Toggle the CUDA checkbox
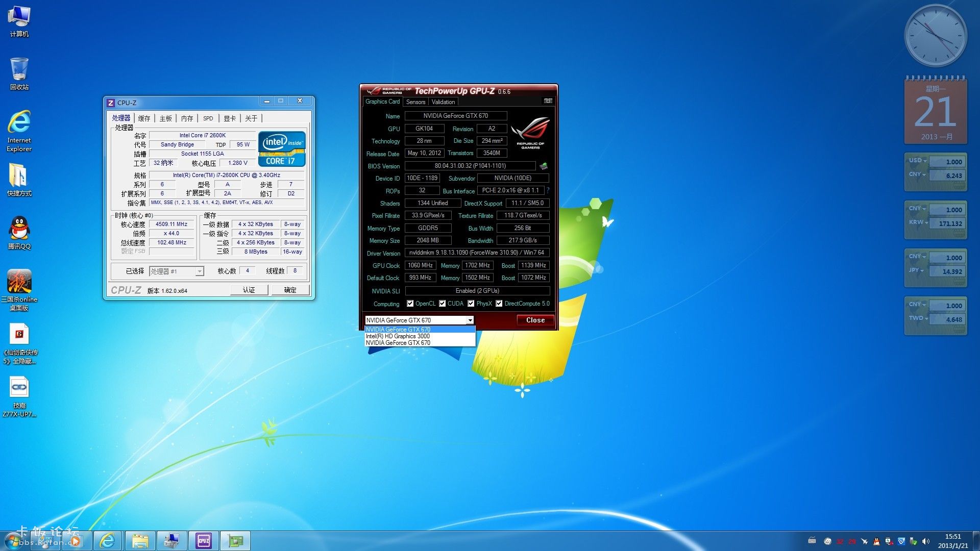This screenshot has height=551, width=980. pyautogui.click(x=442, y=304)
